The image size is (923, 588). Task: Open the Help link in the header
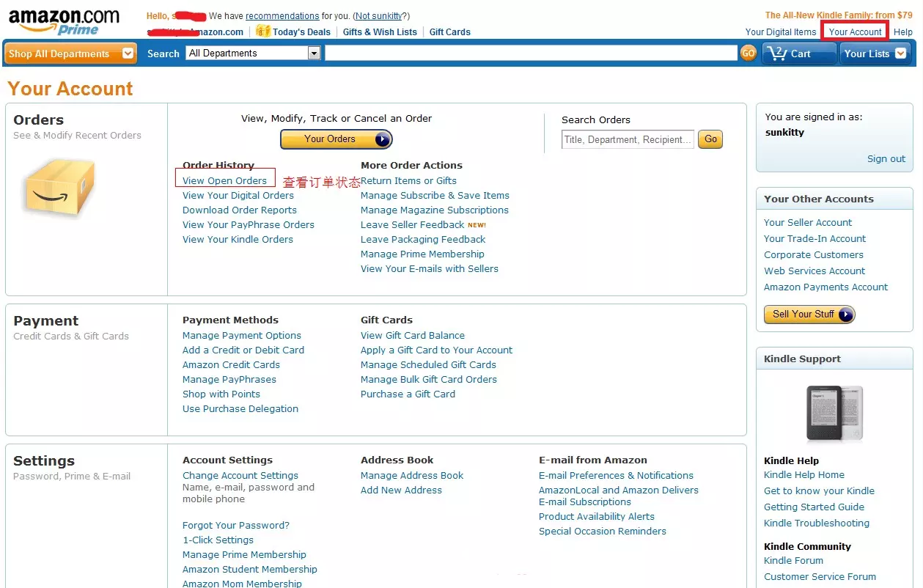(903, 32)
